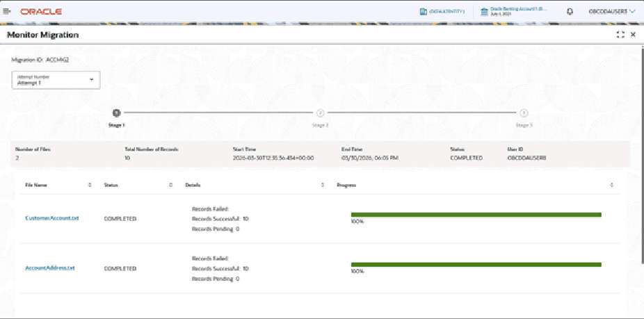Image resolution: width=644 pixels, height=319 pixels.
Task: Expand the OBCDDAUSER8 user menu
Action: click(x=612, y=12)
